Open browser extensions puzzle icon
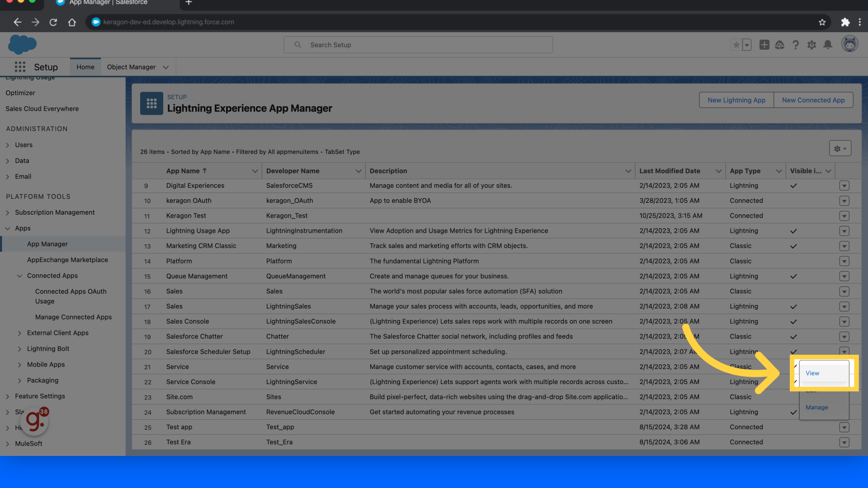Image resolution: width=868 pixels, height=488 pixels. click(845, 22)
